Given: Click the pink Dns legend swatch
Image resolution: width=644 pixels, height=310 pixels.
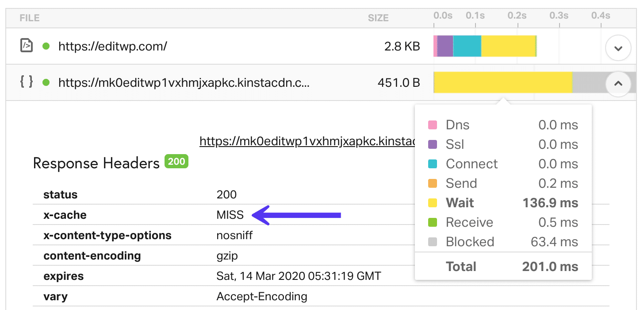Looking at the screenshot, I should [433, 125].
